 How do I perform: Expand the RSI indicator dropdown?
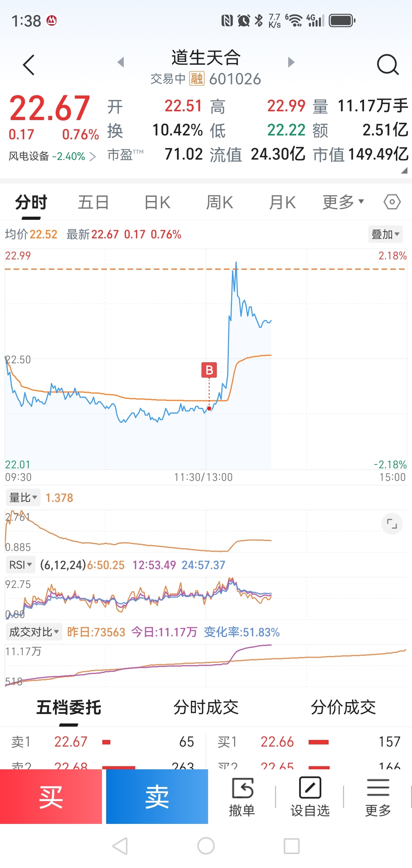tap(21, 565)
